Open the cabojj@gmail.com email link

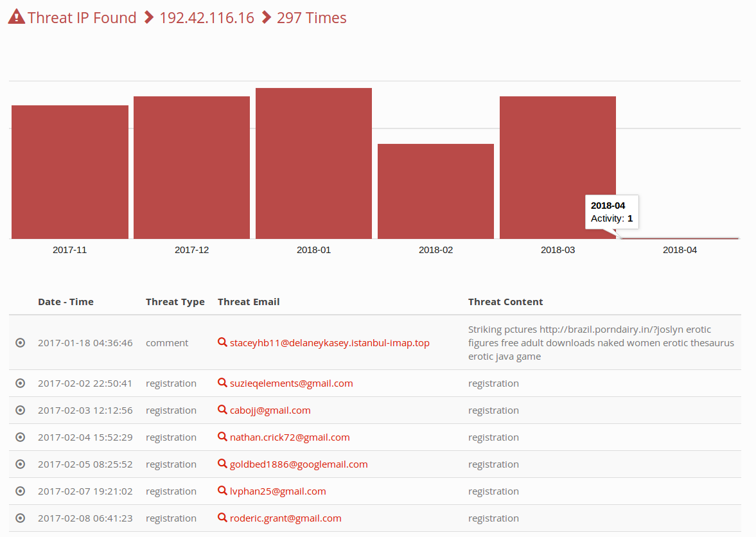pos(270,410)
